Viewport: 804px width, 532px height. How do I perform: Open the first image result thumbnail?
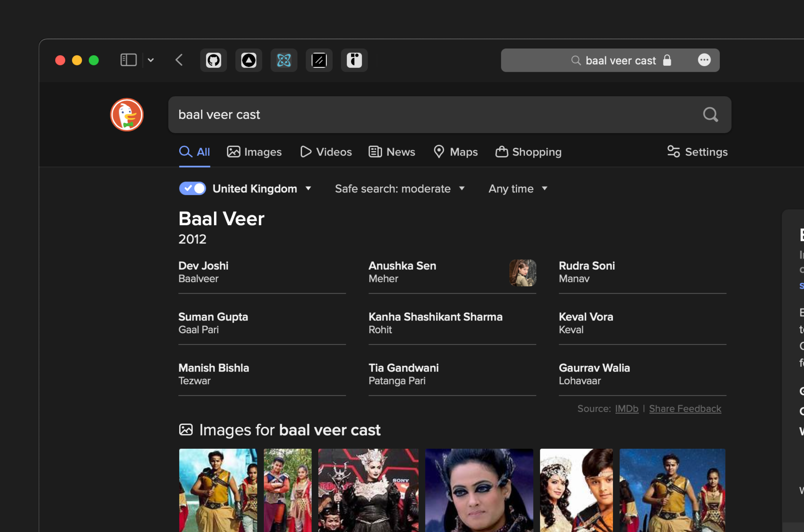point(218,490)
